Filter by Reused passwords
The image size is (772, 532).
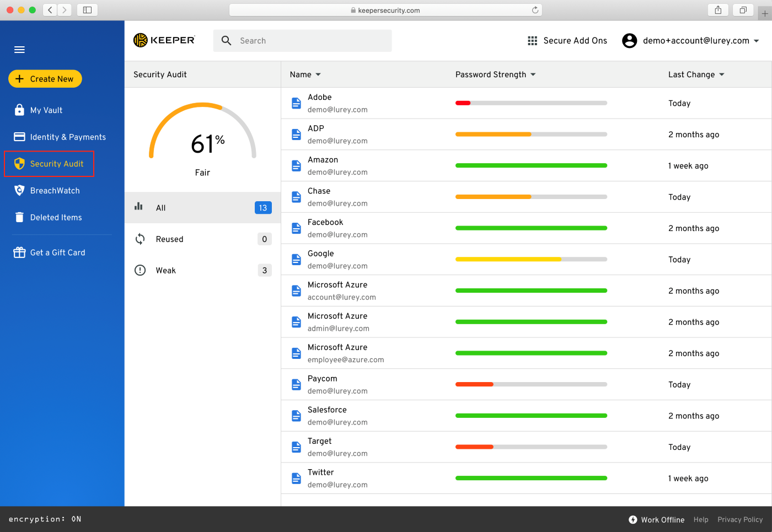[203, 239]
